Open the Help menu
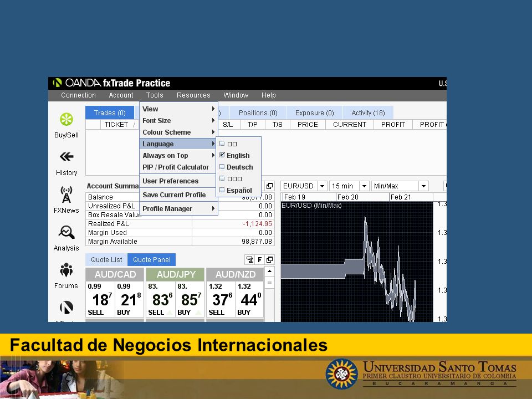The width and height of the screenshot is (532, 399). pyautogui.click(x=268, y=95)
